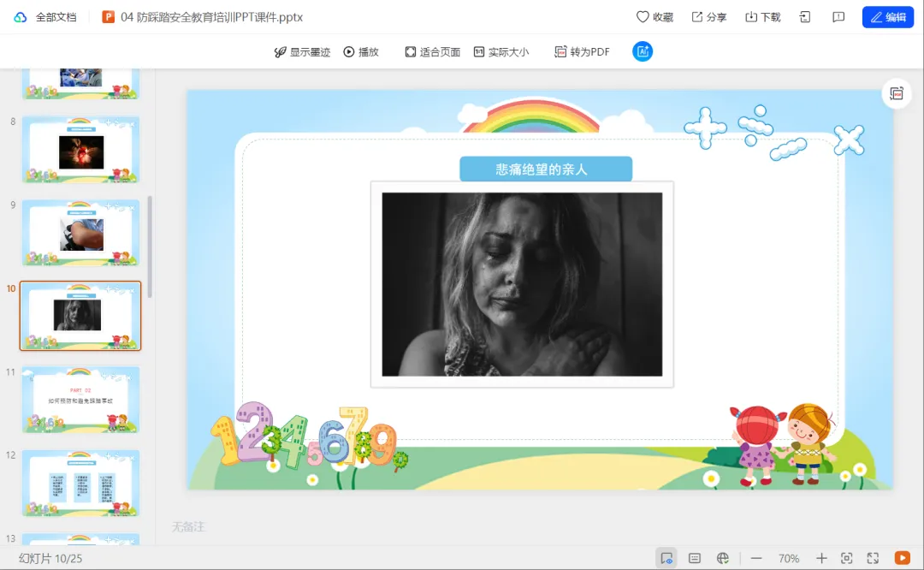Start presentation with orange play icon
The height and width of the screenshot is (570, 924).
point(902,558)
